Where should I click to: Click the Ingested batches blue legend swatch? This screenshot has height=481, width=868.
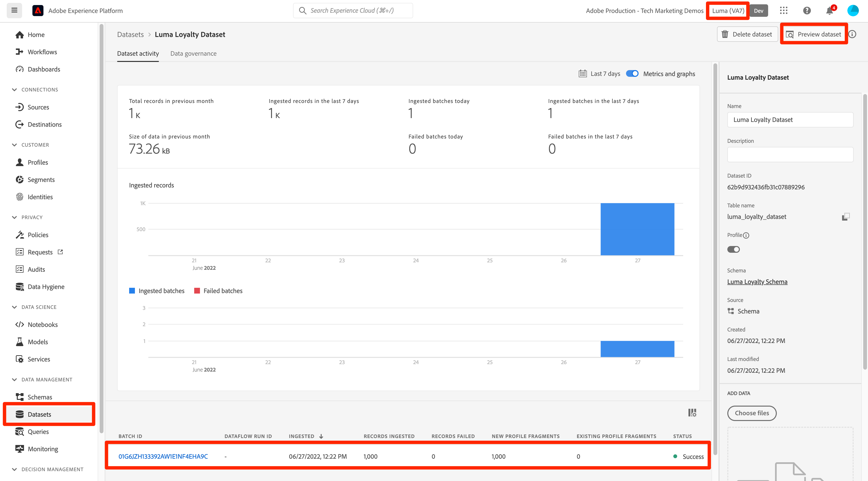pos(132,291)
